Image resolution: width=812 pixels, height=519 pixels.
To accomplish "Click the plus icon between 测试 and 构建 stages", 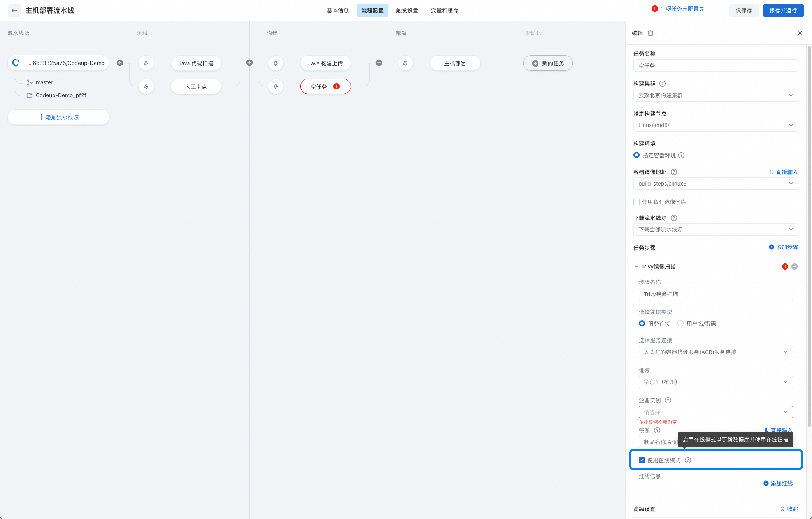I will tap(249, 63).
